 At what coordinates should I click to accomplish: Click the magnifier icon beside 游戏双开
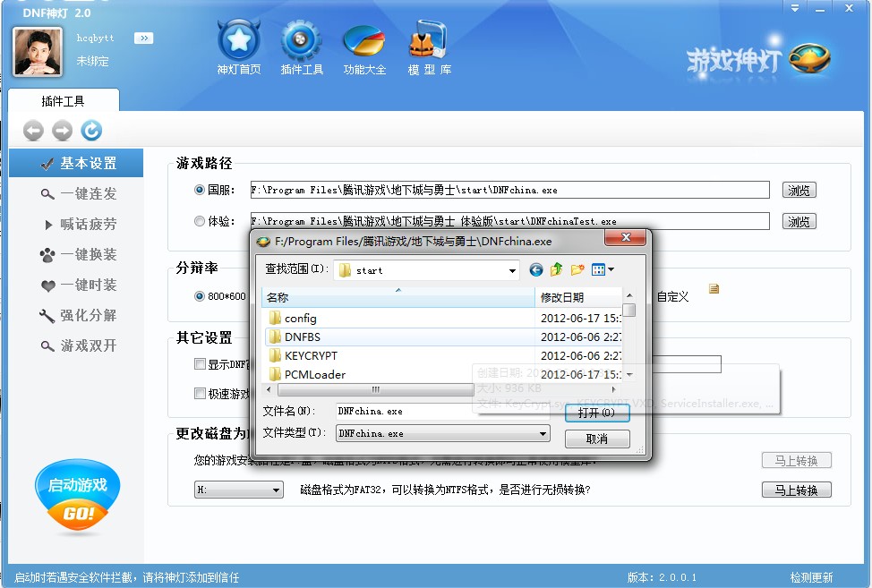pyautogui.click(x=47, y=345)
